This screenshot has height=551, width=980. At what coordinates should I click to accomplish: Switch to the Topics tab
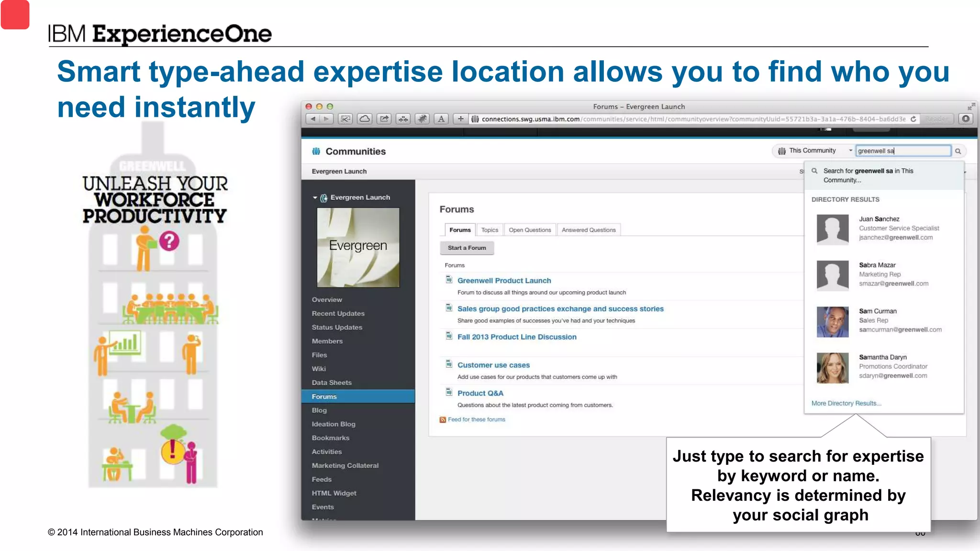(490, 230)
